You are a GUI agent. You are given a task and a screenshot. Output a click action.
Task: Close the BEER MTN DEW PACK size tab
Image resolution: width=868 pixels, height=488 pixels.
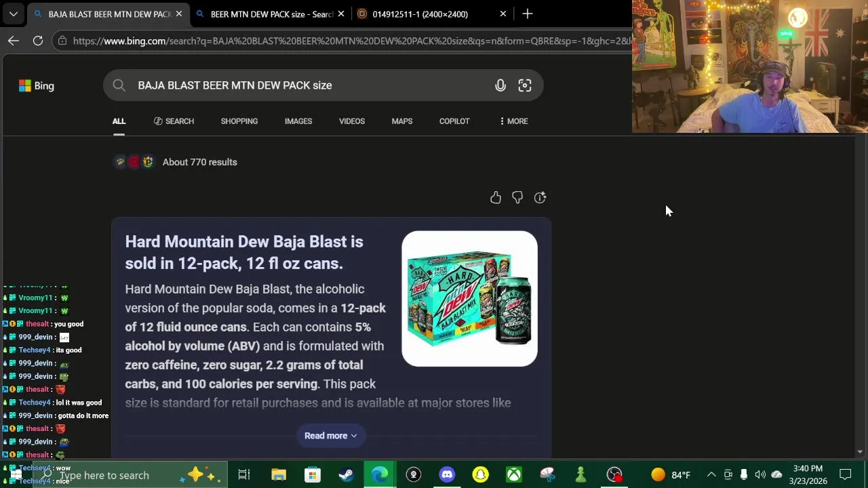tap(341, 14)
